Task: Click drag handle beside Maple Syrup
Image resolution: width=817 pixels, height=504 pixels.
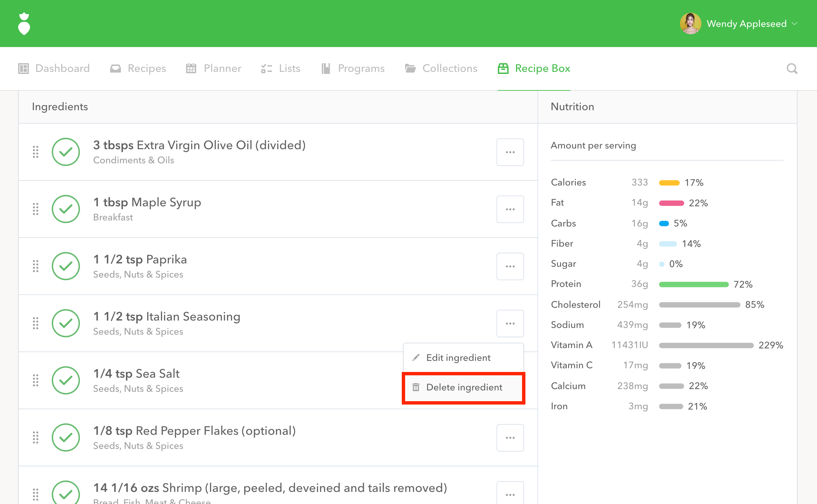Action: pos(36,209)
